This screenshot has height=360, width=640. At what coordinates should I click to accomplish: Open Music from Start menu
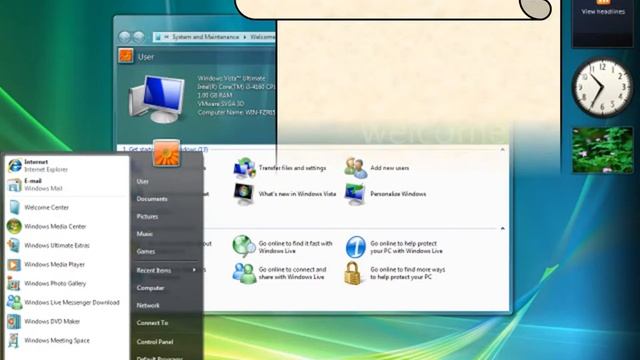pos(144,234)
